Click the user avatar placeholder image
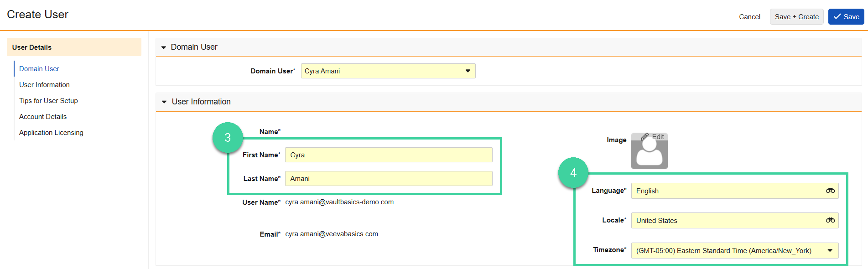This screenshot has height=269, width=868. point(649,151)
